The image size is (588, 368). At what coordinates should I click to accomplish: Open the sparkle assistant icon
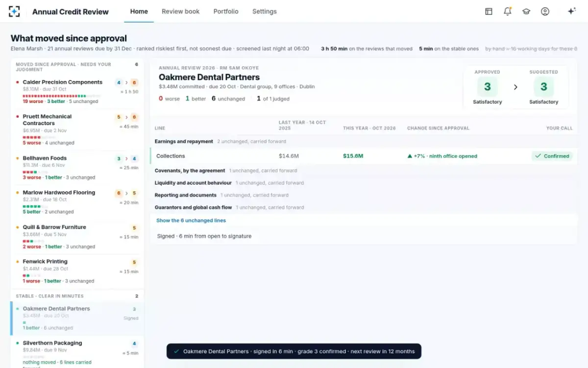click(x=571, y=11)
